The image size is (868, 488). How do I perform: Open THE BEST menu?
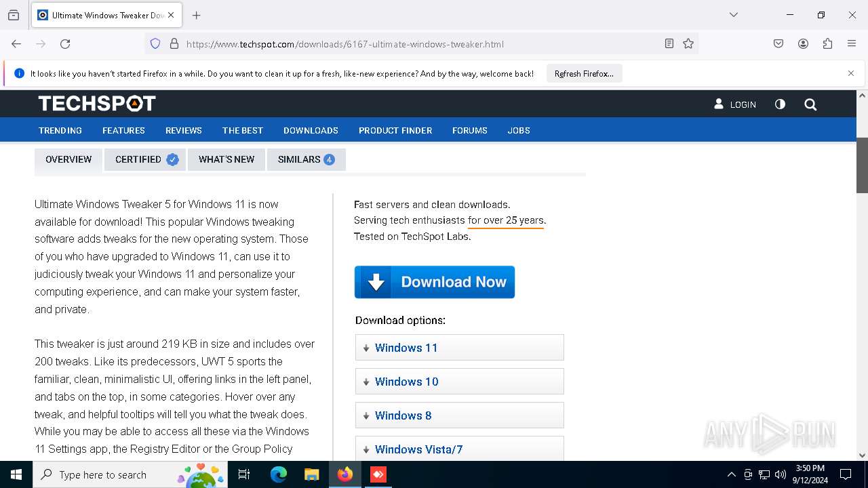coord(243,130)
